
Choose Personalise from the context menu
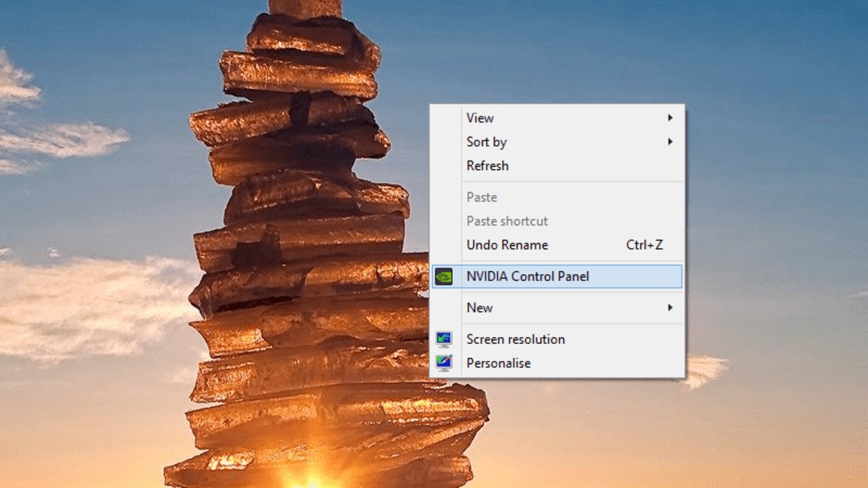click(x=557, y=363)
